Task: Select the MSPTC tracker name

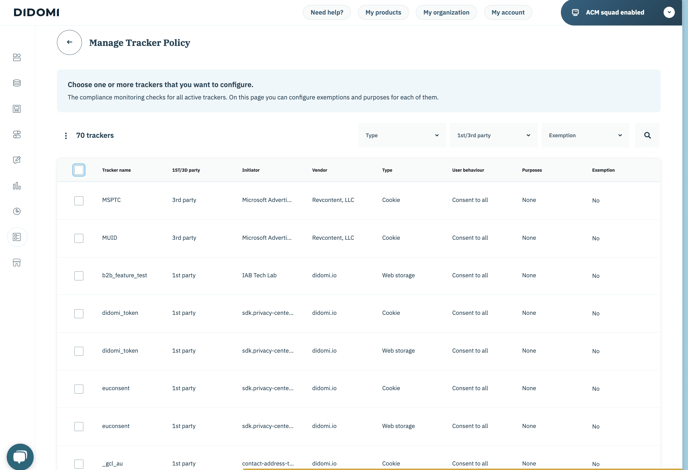Action: pos(111,200)
